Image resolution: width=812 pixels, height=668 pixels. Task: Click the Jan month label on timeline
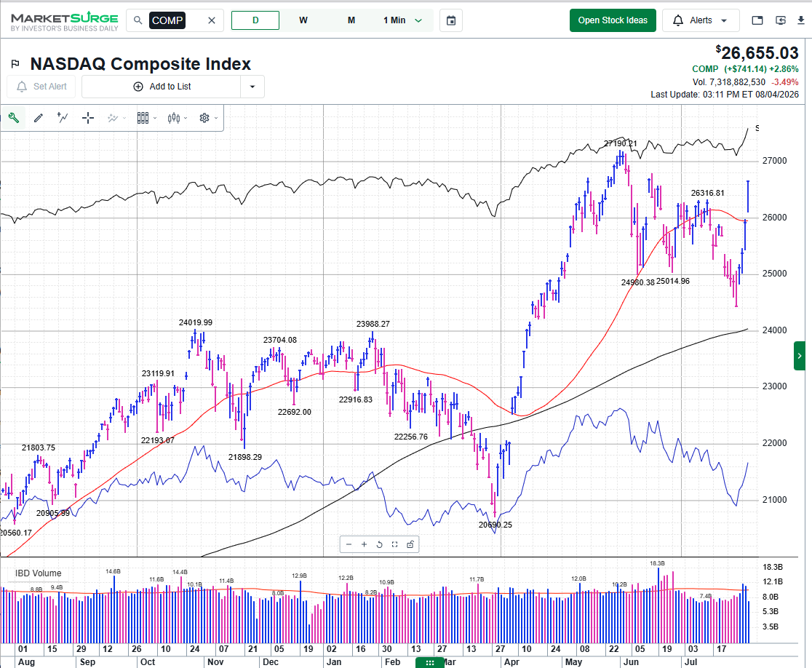(334, 661)
